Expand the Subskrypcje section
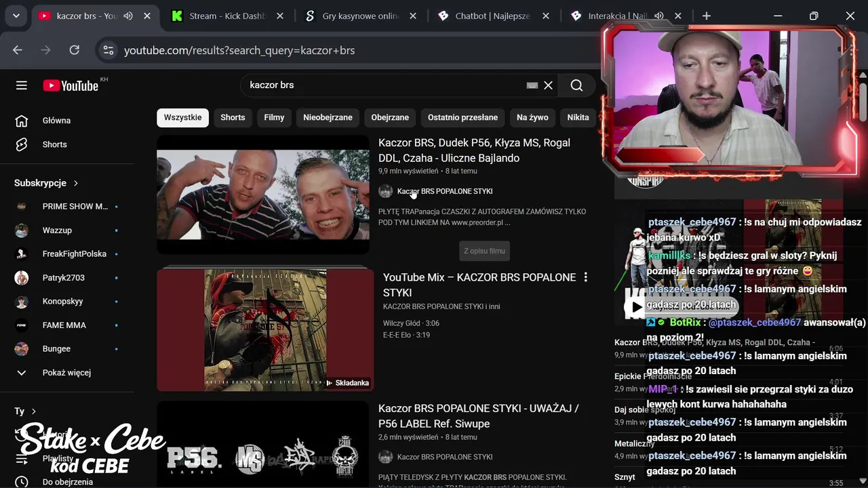 coord(46,183)
